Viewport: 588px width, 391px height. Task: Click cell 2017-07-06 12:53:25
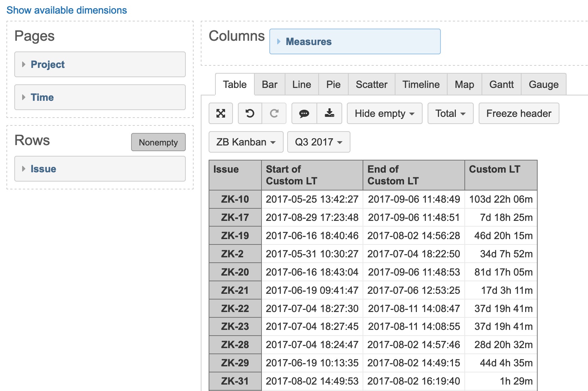coord(414,290)
